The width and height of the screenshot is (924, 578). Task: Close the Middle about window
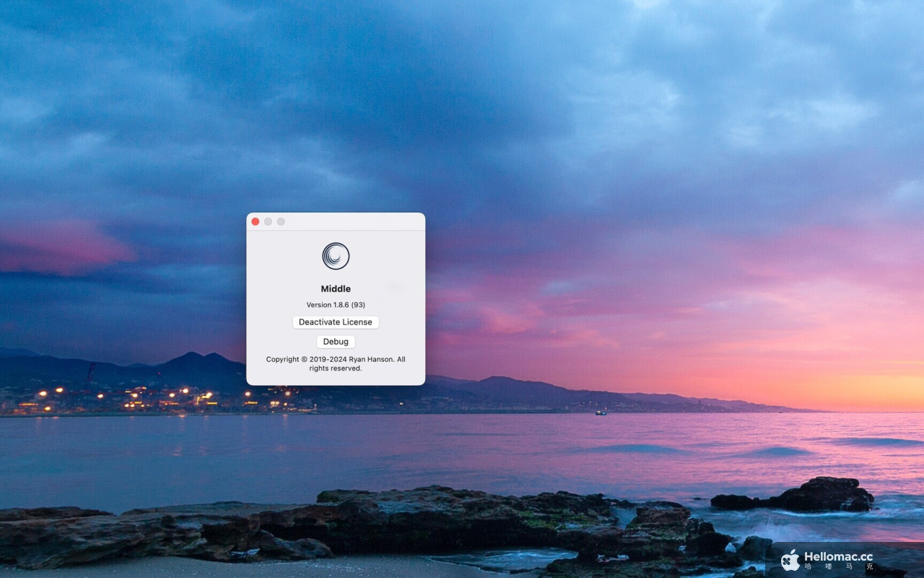pos(255,222)
